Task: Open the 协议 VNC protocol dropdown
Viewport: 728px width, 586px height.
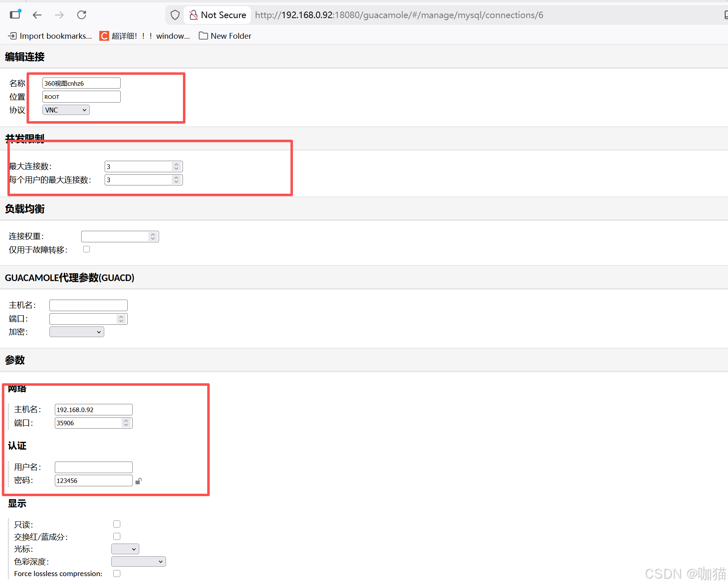Action: [66, 110]
